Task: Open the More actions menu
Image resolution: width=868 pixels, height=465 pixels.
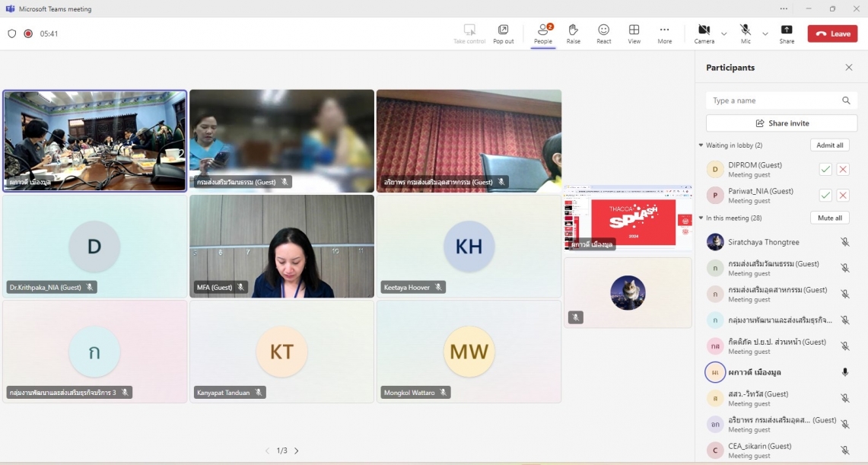Action: (664, 33)
